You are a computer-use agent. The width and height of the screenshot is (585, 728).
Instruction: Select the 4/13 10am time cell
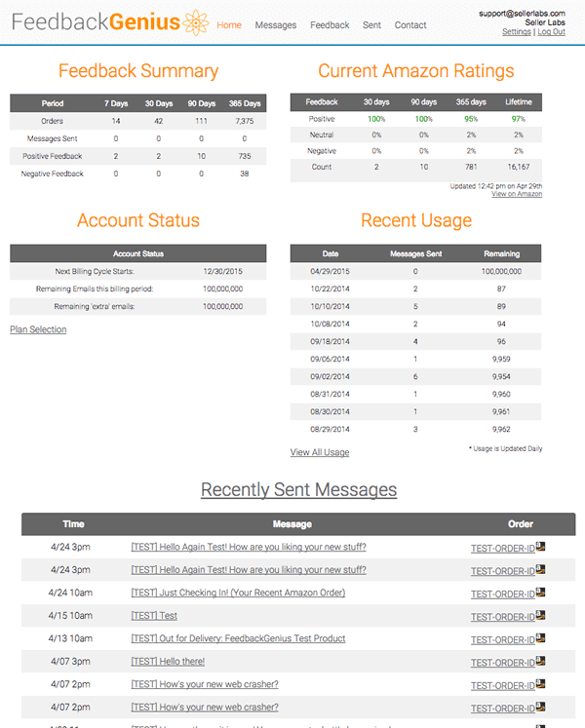coord(70,638)
